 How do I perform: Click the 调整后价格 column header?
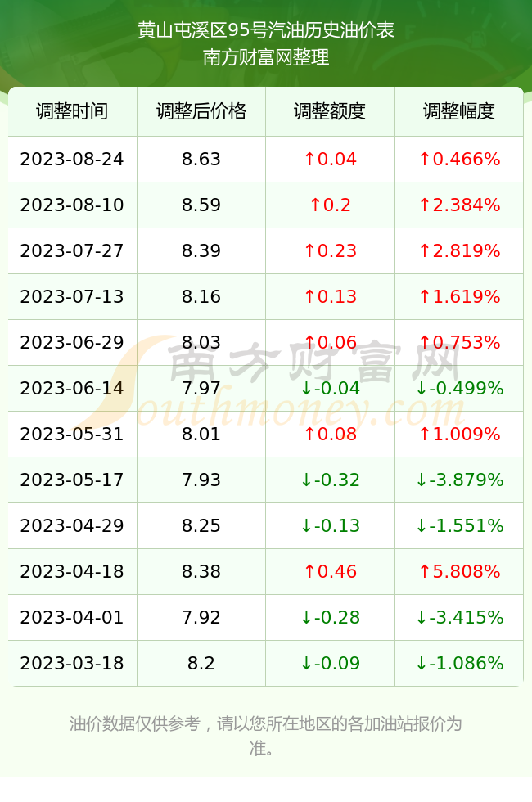click(201, 111)
